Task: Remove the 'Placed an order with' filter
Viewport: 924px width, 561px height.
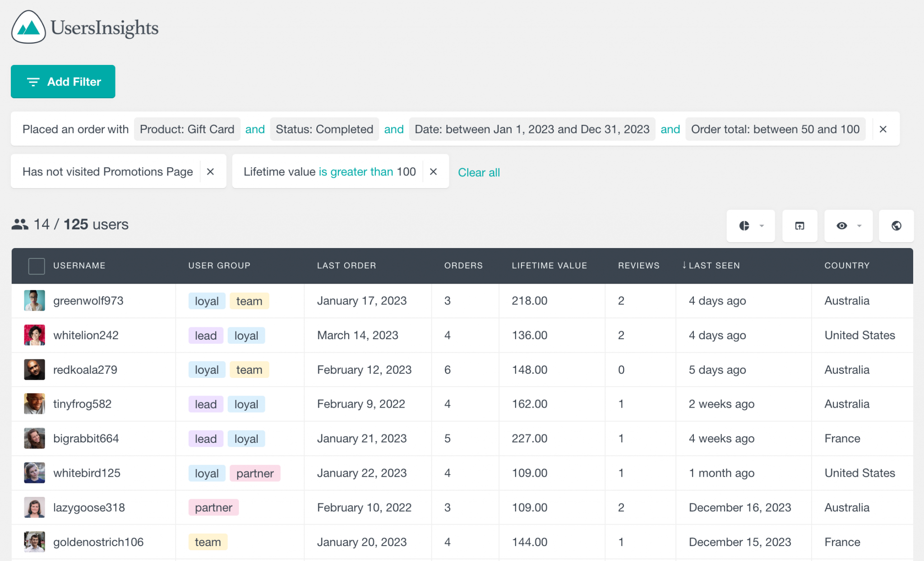Action: click(883, 129)
